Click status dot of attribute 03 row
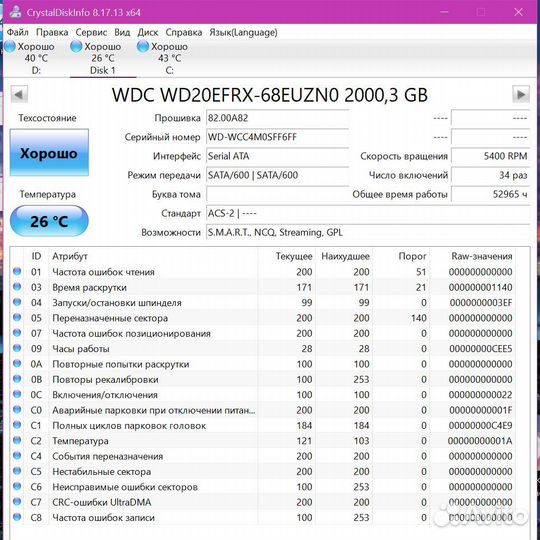The height and width of the screenshot is (540, 540). [17, 287]
